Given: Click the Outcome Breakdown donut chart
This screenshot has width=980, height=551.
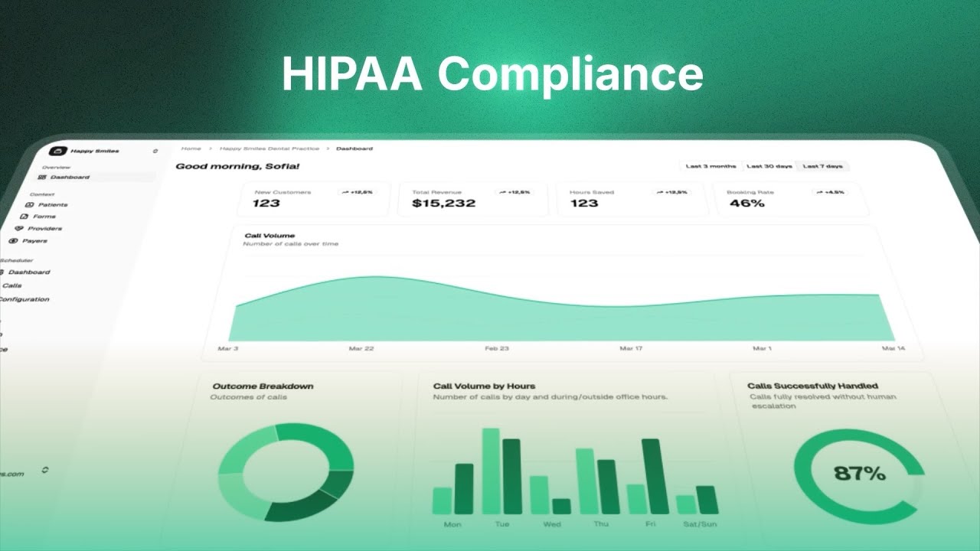Looking at the screenshot, I should click(286, 472).
